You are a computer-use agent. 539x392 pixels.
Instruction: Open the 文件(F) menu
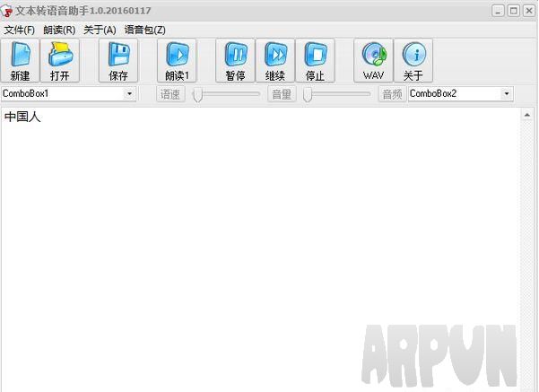pyautogui.click(x=19, y=30)
